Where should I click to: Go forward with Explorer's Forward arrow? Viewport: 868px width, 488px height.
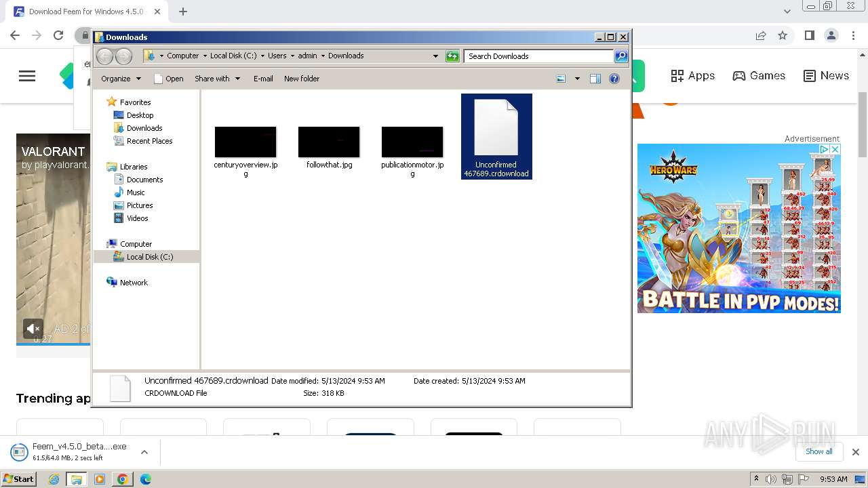click(123, 56)
